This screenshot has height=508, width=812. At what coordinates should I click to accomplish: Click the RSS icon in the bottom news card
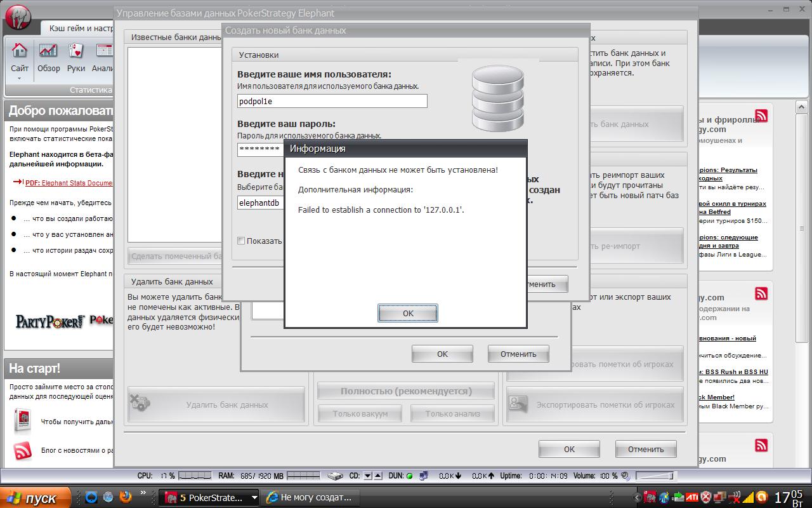(x=761, y=444)
